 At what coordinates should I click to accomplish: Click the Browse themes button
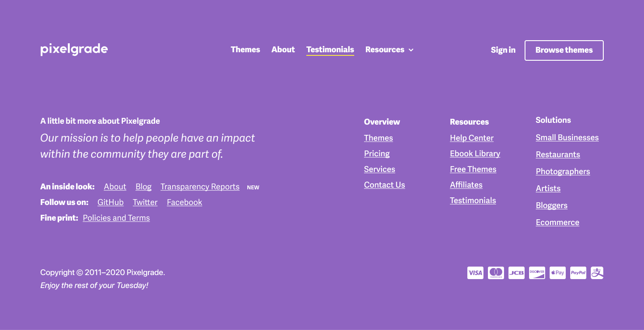[564, 50]
